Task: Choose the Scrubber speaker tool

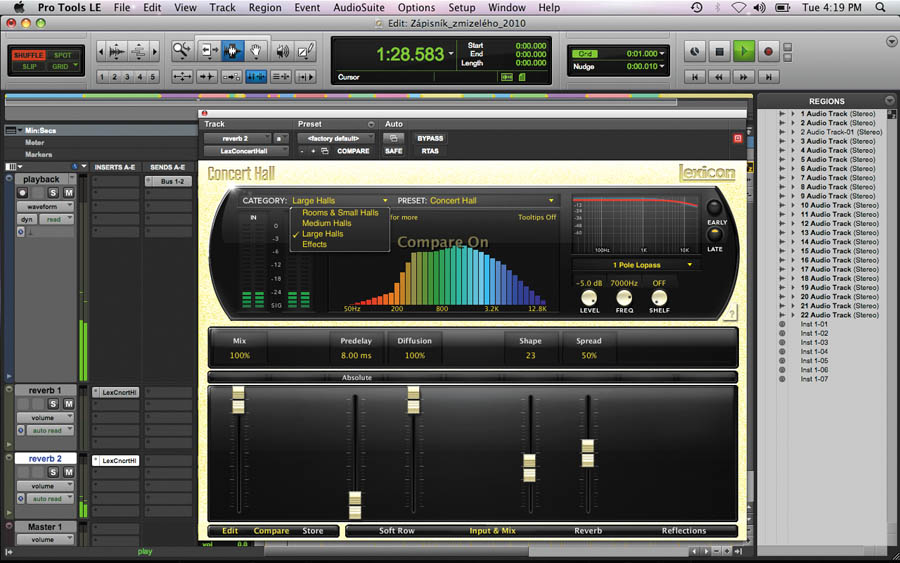Action: tap(282, 50)
